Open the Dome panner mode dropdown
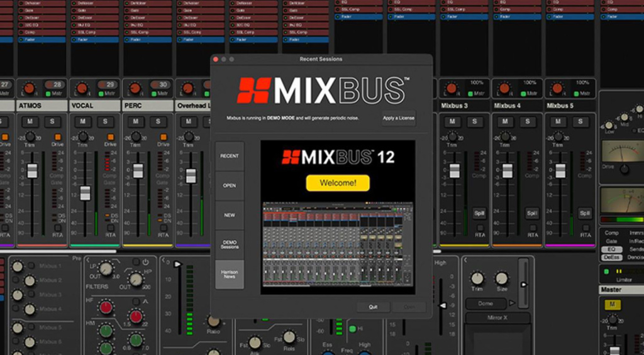Screen dimensions: 644x355 click(x=486, y=303)
